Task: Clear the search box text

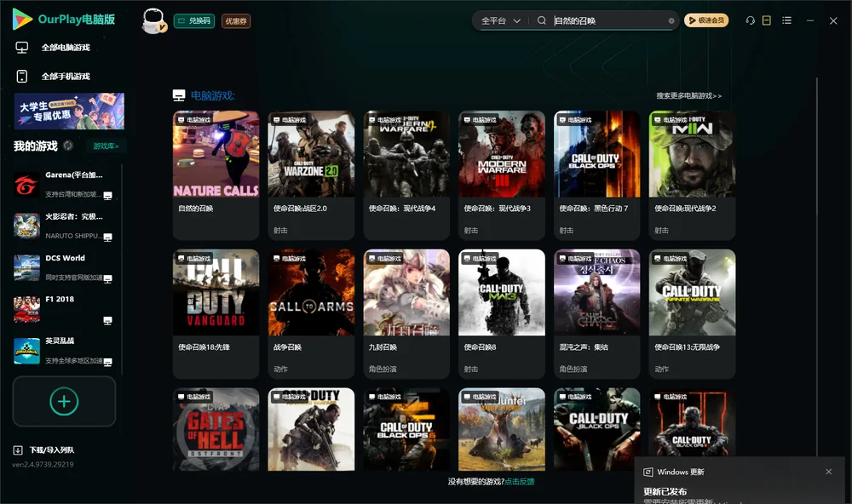Action: point(671,20)
